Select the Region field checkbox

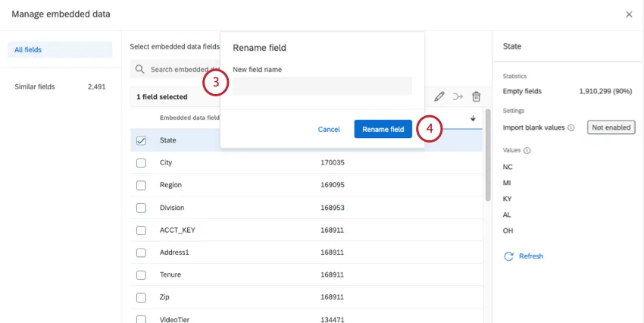coord(141,185)
